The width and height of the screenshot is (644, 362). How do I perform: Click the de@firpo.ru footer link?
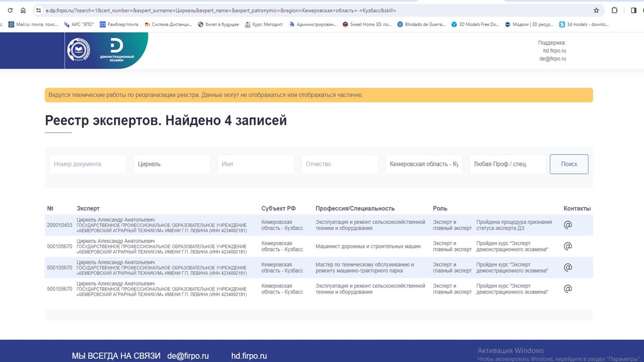[188, 356]
